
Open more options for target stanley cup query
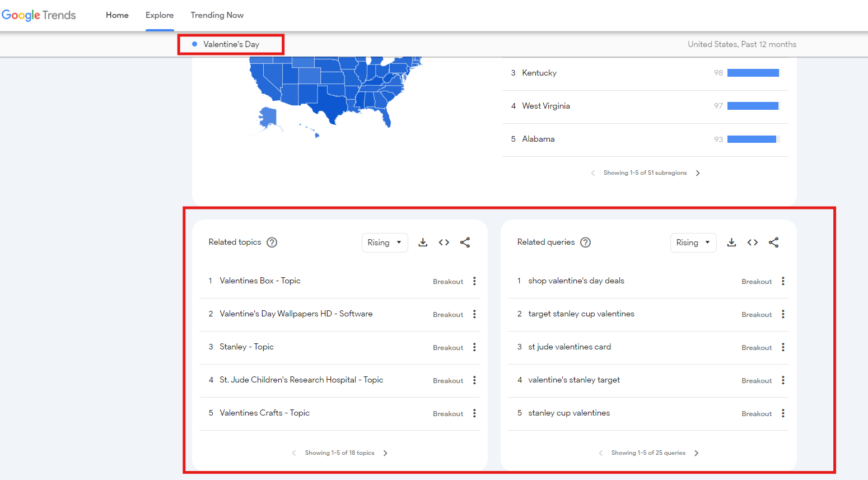pyautogui.click(x=783, y=314)
